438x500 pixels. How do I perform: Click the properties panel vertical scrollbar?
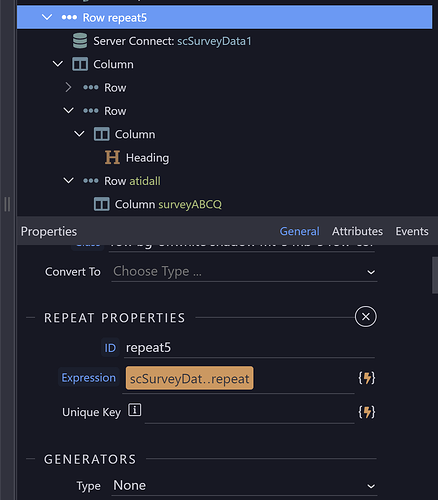[x=435, y=275]
